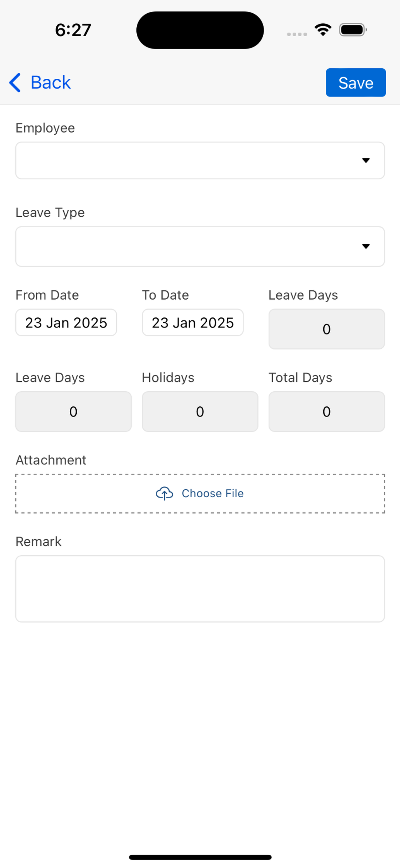
Task: Open the From Date picker
Action: (x=66, y=322)
